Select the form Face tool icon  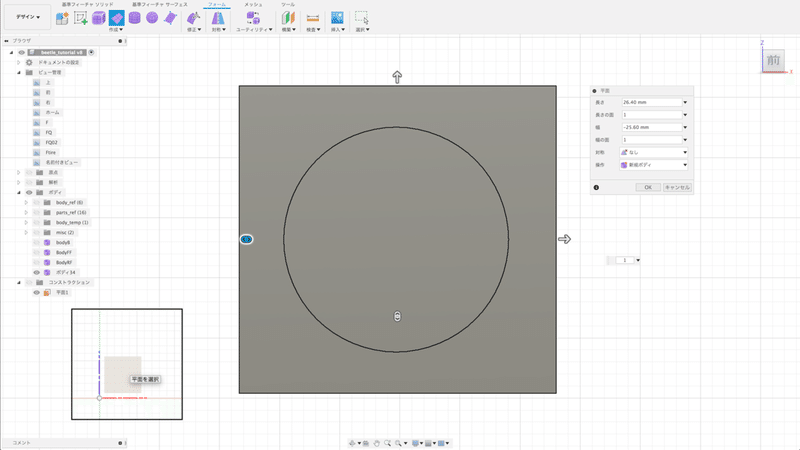170,18
